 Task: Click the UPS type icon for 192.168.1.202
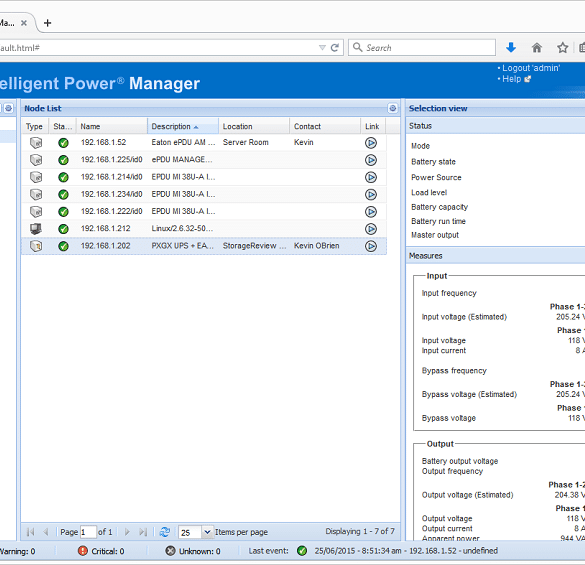click(x=36, y=246)
